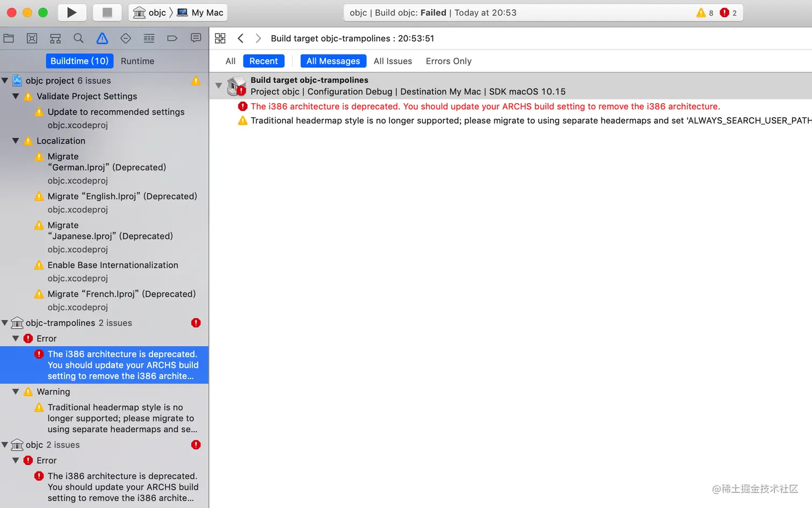This screenshot has width=812, height=508.
Task: Collapse the Error group under objc-trampolines
Action: 16,339
